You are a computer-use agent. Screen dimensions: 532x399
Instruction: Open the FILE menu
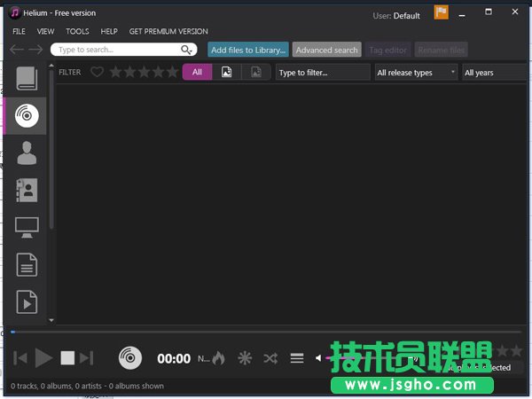click(19, 31)
